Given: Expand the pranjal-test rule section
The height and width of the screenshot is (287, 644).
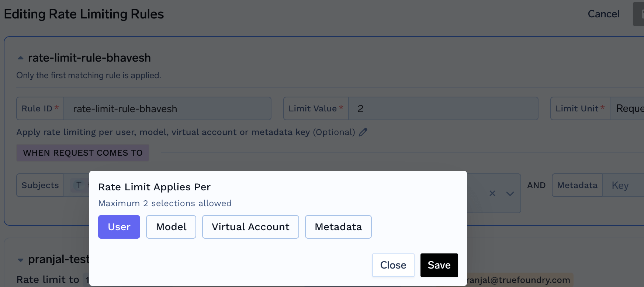Looking at the screenshot, I should [21, 259].
